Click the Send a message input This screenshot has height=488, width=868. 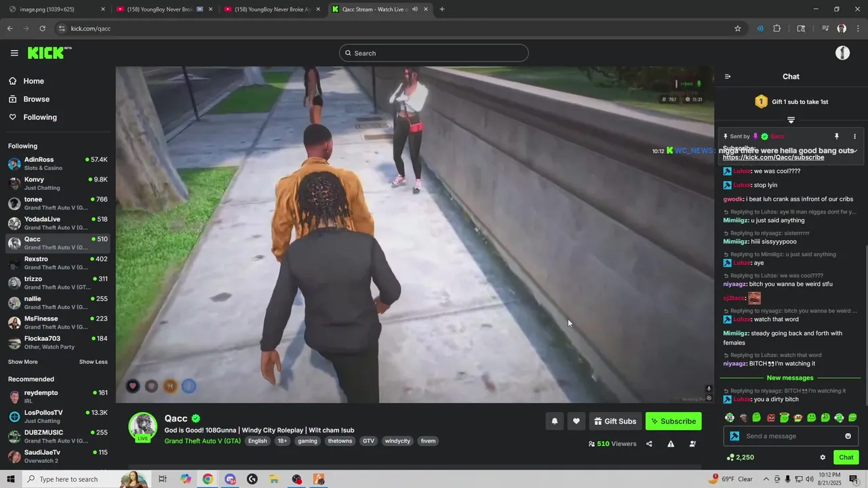click(791, 436)
